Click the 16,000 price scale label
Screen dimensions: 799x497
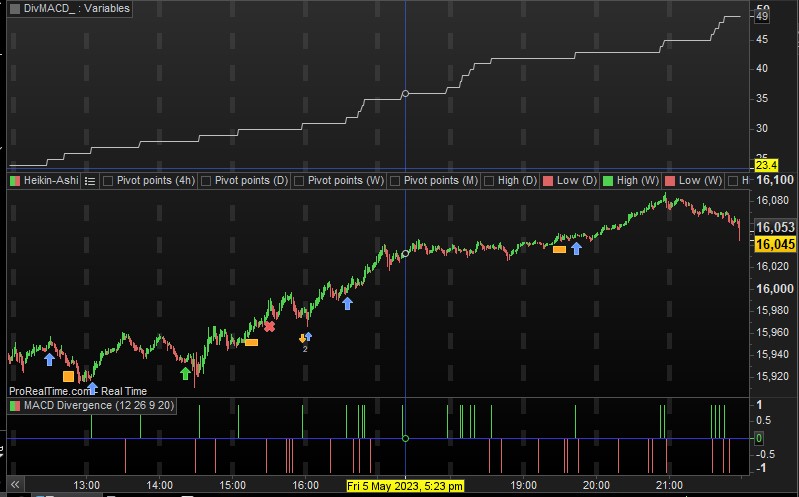pos(775,289)
